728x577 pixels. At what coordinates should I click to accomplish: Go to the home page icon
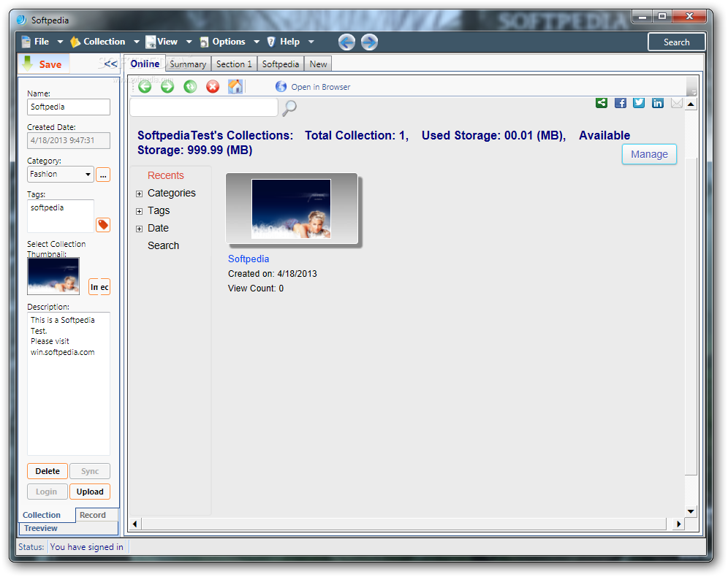235,87
